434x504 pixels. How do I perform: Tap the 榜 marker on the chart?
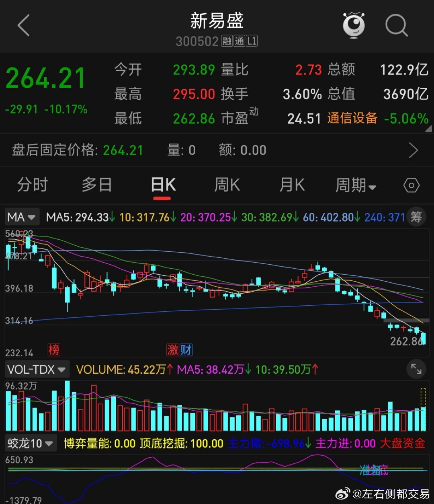click(54, 350)
